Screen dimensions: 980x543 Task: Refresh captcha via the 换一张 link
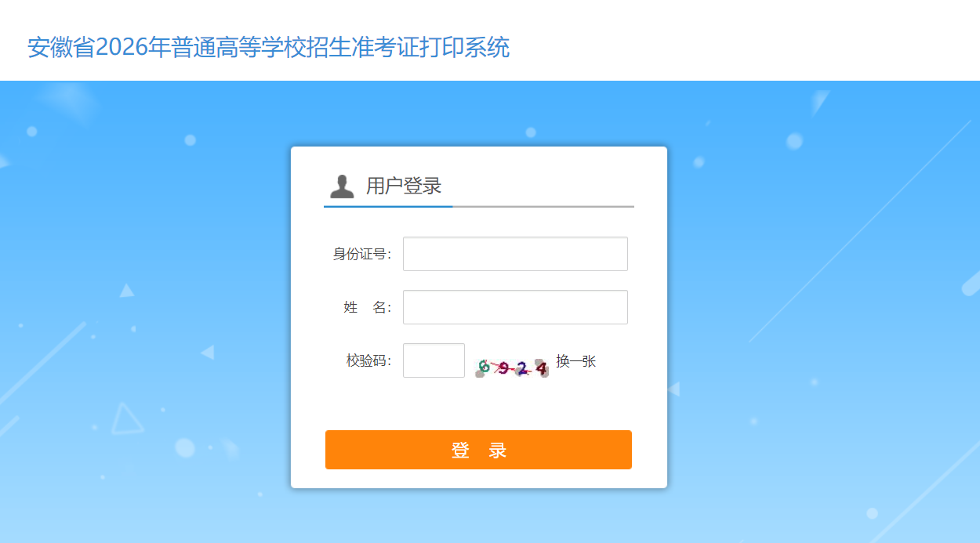click(x=576, y=361)
